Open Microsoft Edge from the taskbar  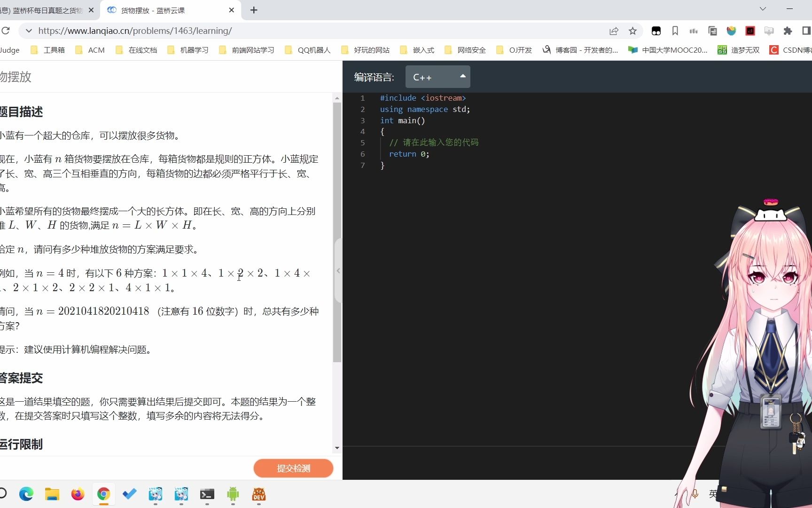pos(26,494)
